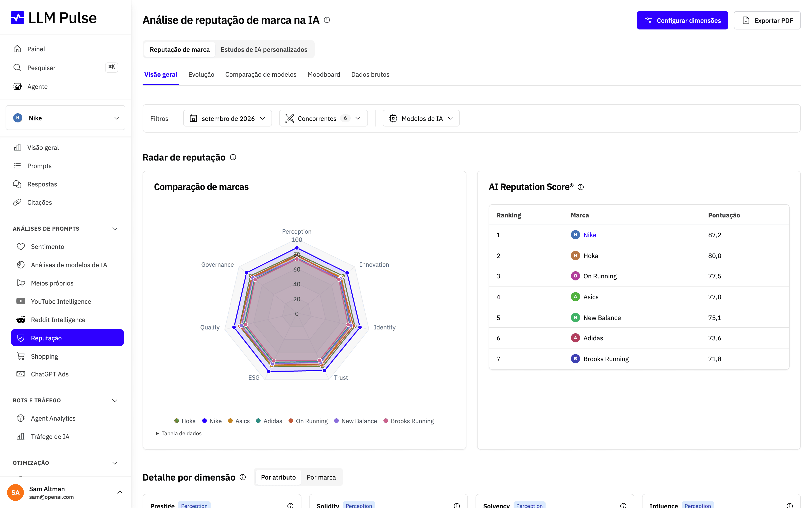The image size is (812, 508).
Task: Expand the Tabela de dados disclosure
Action: 178,433
